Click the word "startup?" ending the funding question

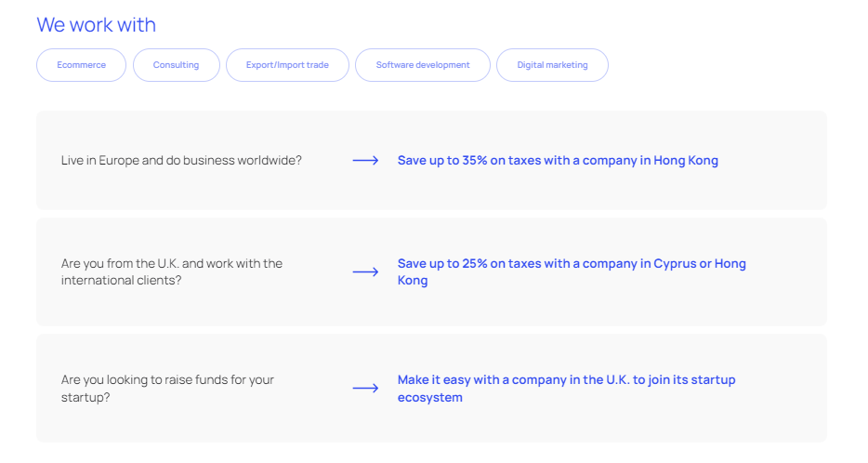click(85, 397)
